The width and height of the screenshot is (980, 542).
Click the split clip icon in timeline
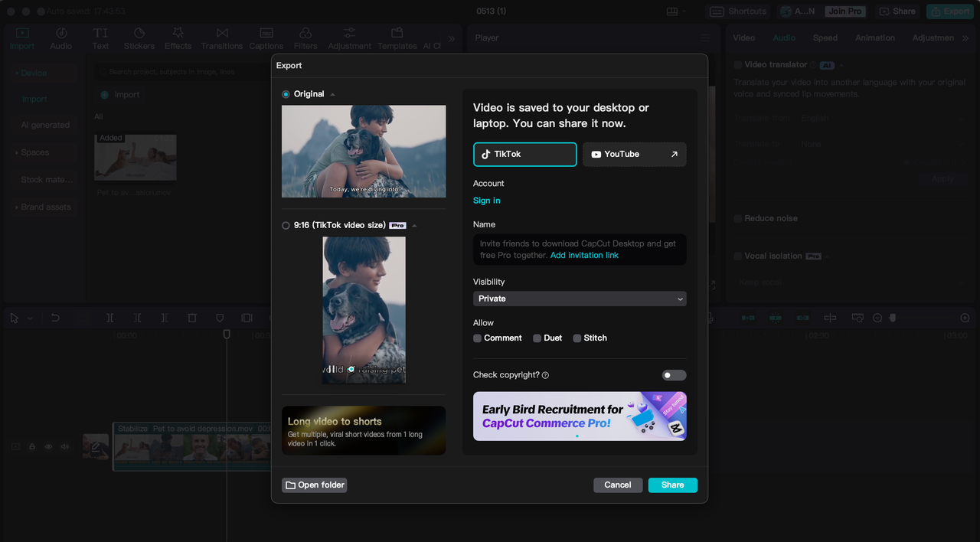(x=109, y=318)
